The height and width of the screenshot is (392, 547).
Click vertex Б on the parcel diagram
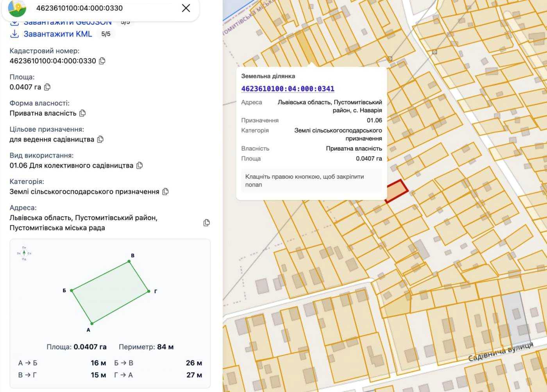(72, 290)
